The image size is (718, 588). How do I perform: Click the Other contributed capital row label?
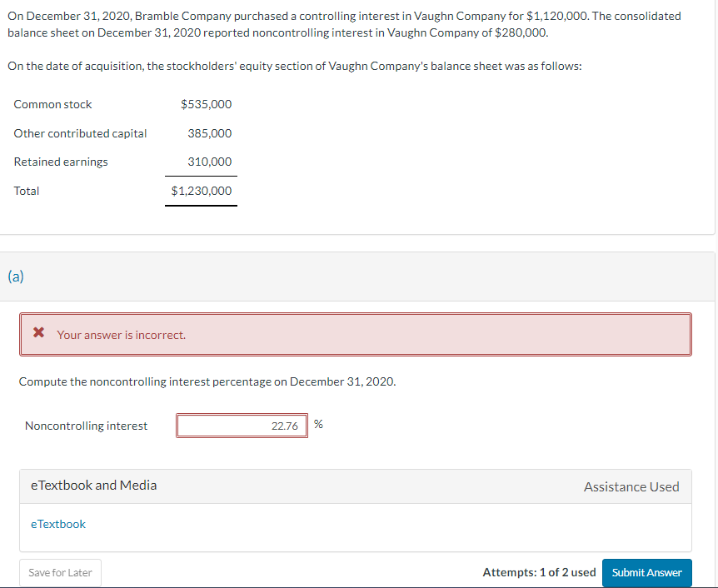tap(80, 133)
